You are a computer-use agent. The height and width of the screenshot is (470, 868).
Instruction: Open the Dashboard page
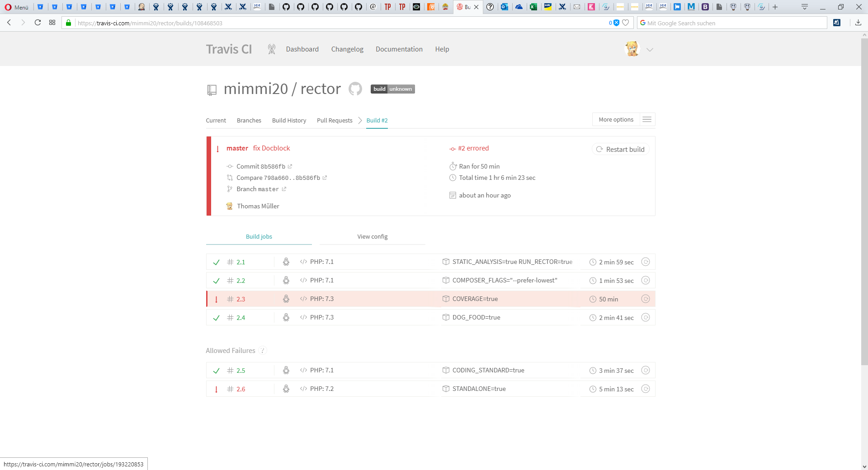coord(302,49)
